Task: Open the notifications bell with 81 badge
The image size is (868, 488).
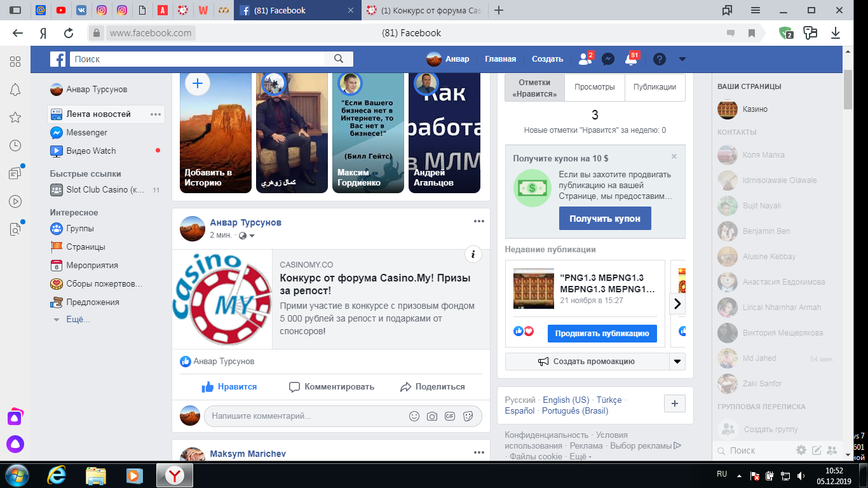Action: pos(631,59)
